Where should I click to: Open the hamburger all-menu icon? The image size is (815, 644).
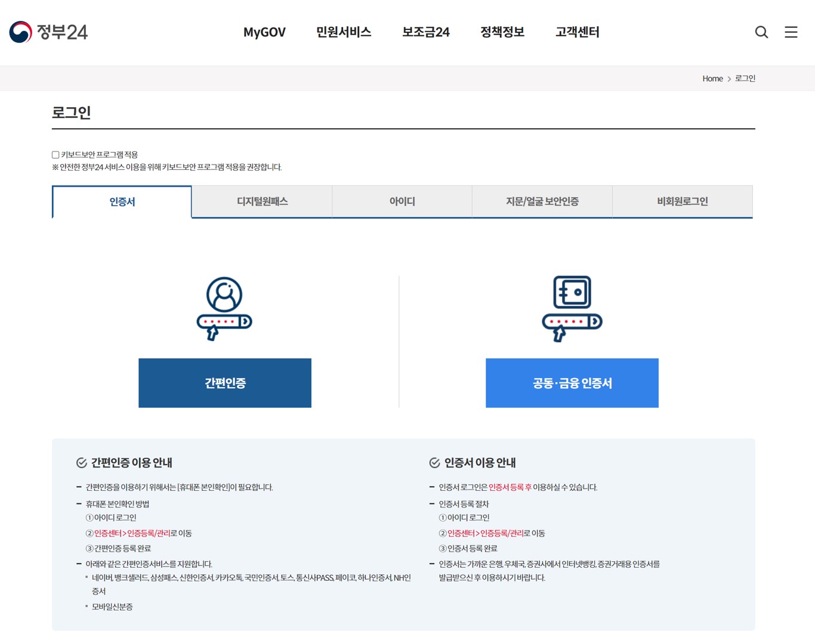[791, 32]
